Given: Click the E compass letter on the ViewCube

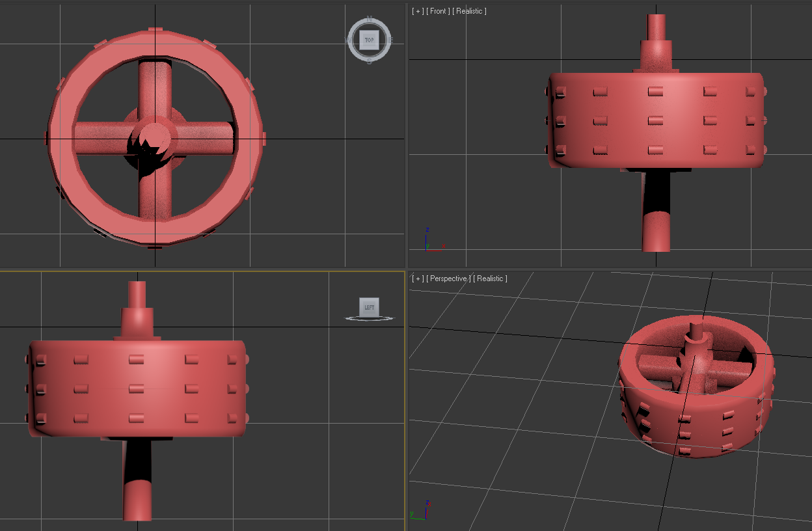Looking at the screenshot, I should pos(390,40).
